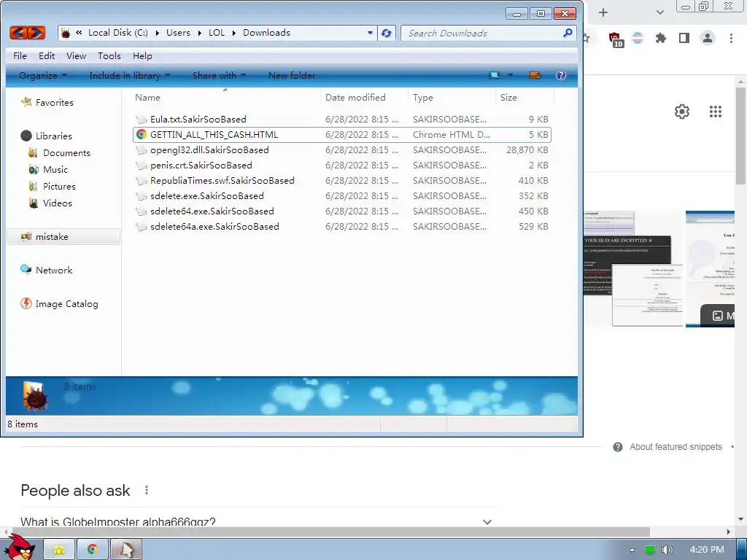Click LOL in address breadcrumb
The width and height of the screenshot is (747, 560).
(216, 33)
